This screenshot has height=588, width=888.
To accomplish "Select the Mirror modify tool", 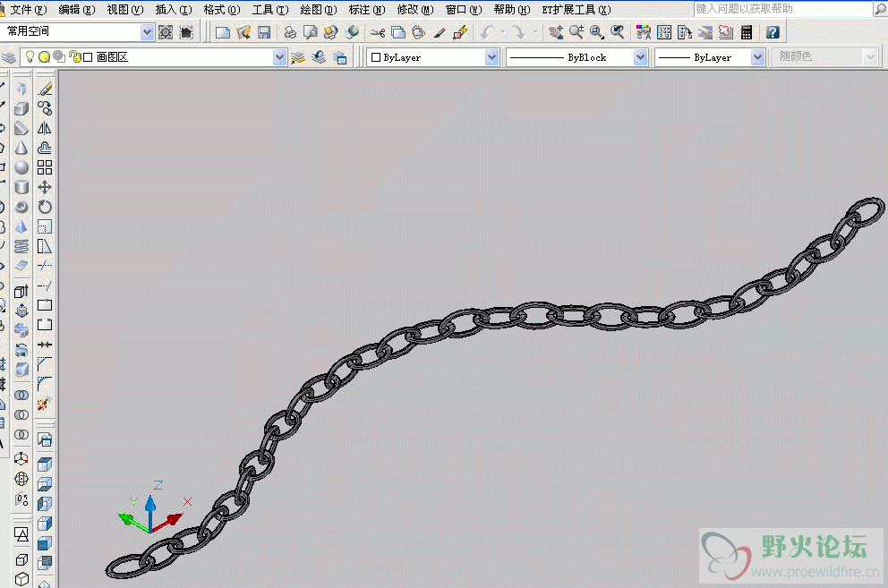I will pos(45,128).
